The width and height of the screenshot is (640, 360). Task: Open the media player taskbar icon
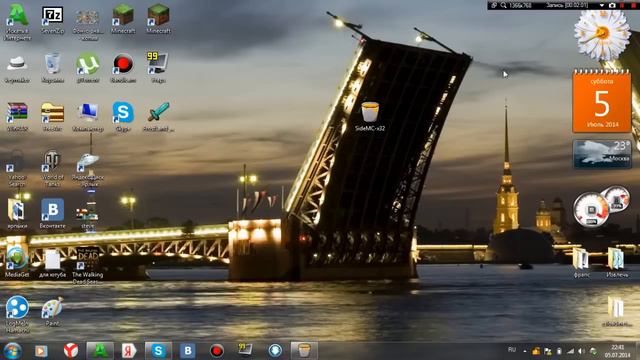41,351
